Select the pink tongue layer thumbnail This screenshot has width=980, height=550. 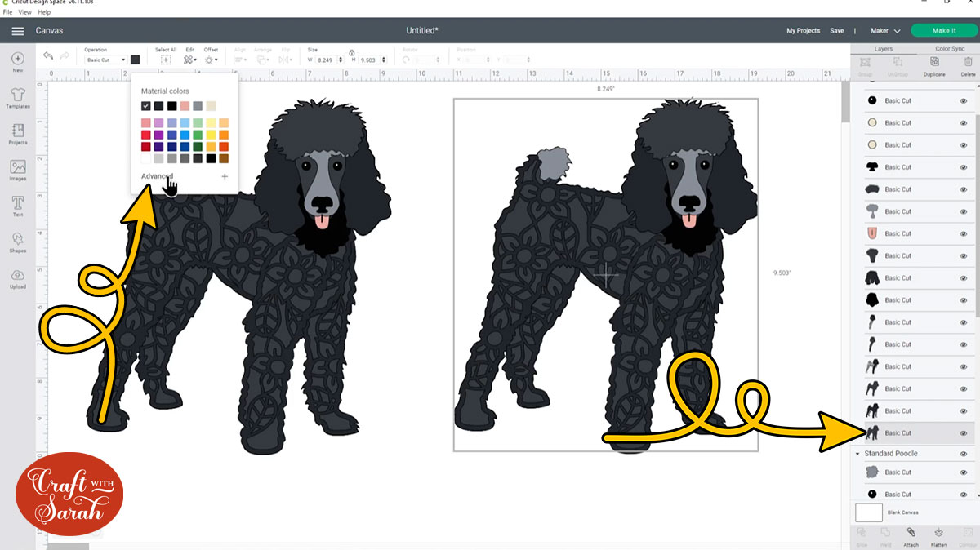pos(872,234)
